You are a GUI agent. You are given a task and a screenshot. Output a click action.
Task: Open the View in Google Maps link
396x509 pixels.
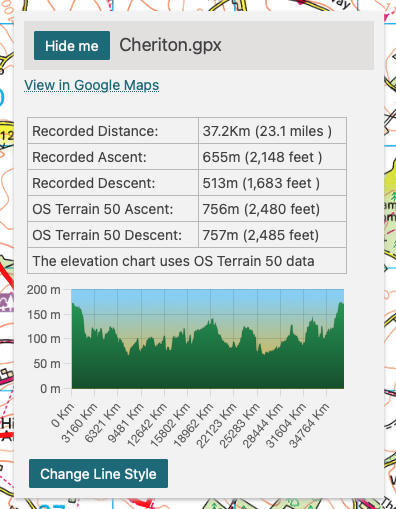coord(92,85)
